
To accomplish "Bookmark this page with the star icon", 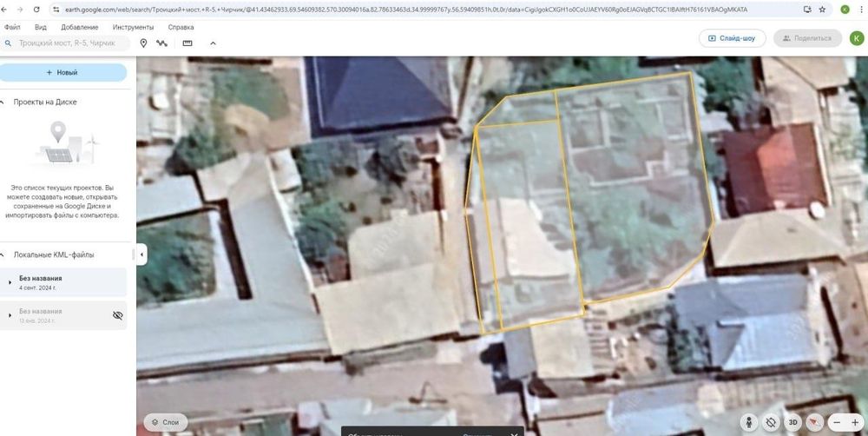I will tap(823, 10).
